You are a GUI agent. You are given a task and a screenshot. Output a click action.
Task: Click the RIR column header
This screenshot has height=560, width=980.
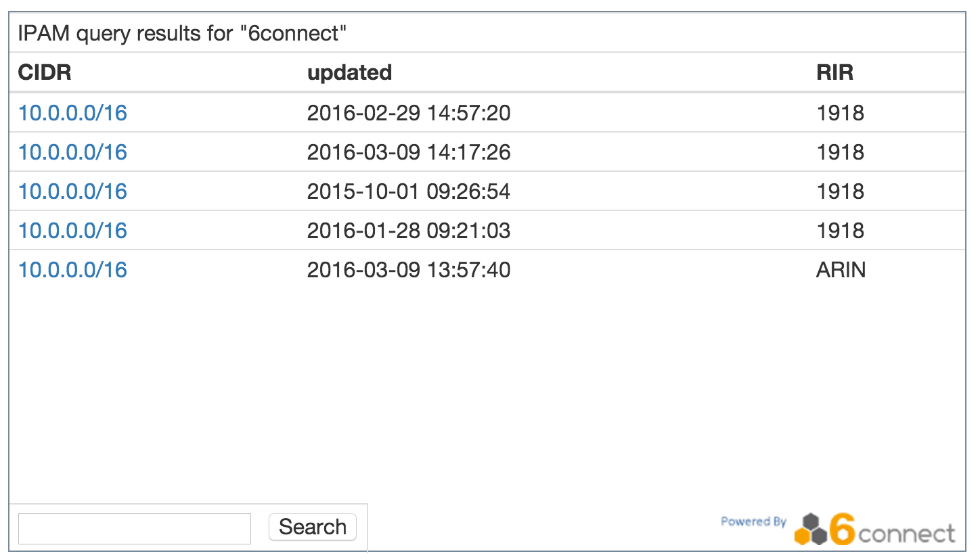tap(834, 72)
